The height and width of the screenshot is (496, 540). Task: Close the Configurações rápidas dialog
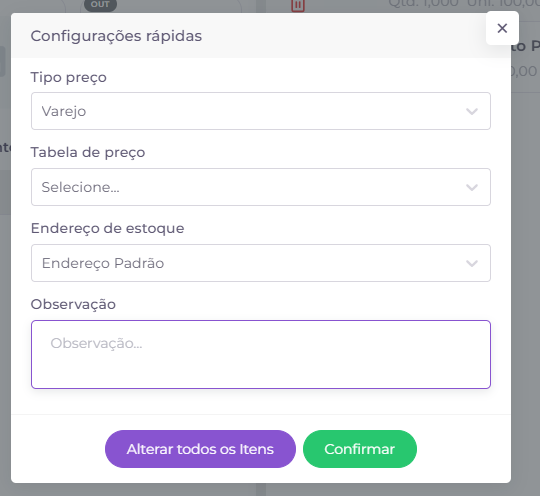click(502, 28)
